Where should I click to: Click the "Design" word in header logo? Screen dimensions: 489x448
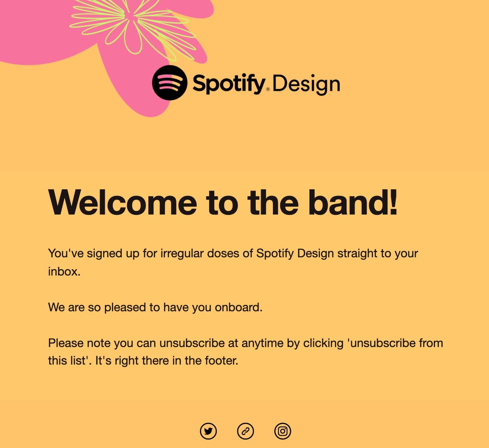click(306, 84)
